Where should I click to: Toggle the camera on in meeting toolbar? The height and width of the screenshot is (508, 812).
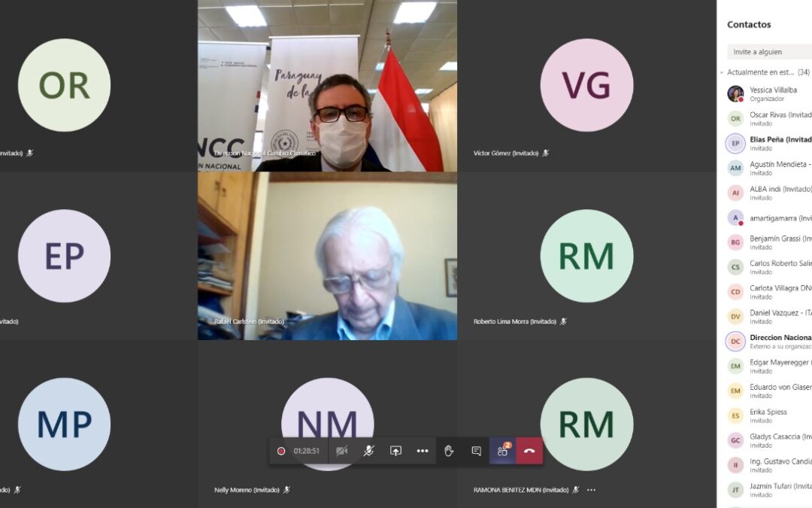[x=341, y=451]
